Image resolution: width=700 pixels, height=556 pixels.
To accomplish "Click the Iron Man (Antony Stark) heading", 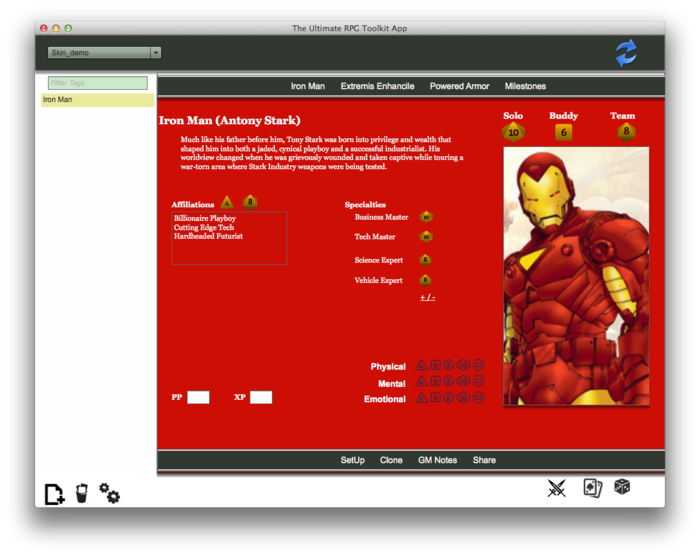I will click(230, 121).
